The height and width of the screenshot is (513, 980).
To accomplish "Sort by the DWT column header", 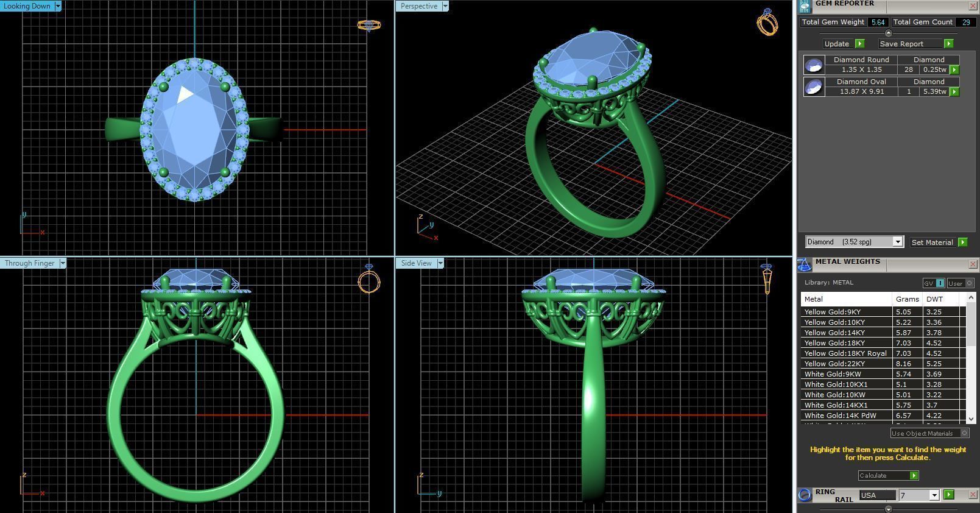I will [x=940, y=299].
